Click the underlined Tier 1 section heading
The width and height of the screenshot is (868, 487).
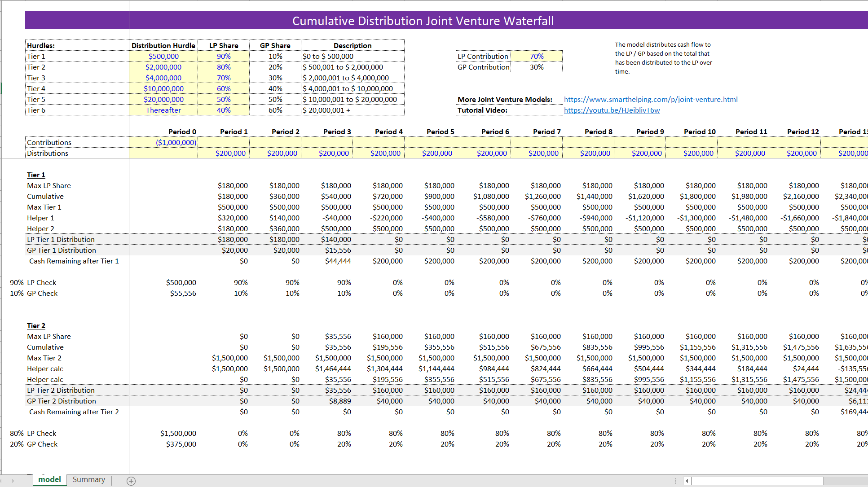click(36, 175)
